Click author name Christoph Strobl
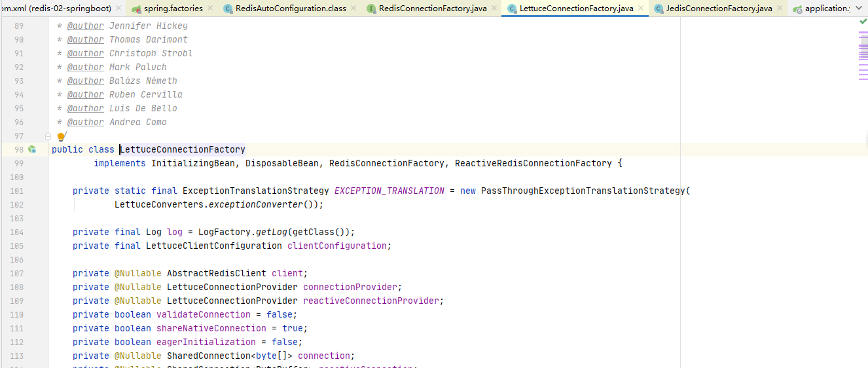 click(x=151, y=53)
